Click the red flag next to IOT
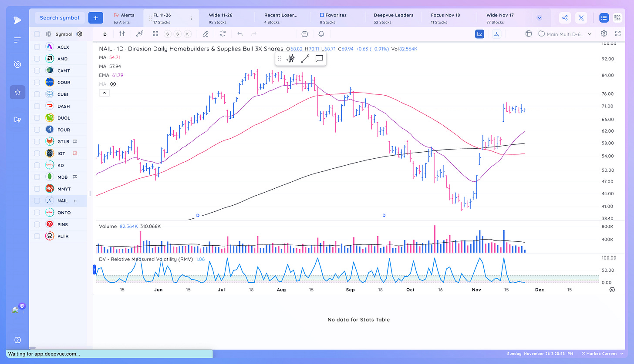The height and width of the screenshot is (364, 634). click(x=74, y=153)
